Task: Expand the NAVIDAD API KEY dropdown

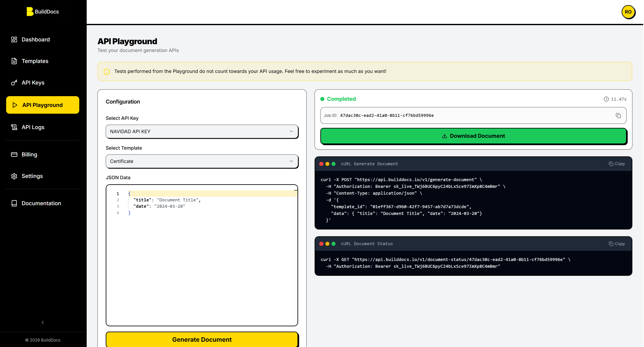Action: [x=202, y=131]
